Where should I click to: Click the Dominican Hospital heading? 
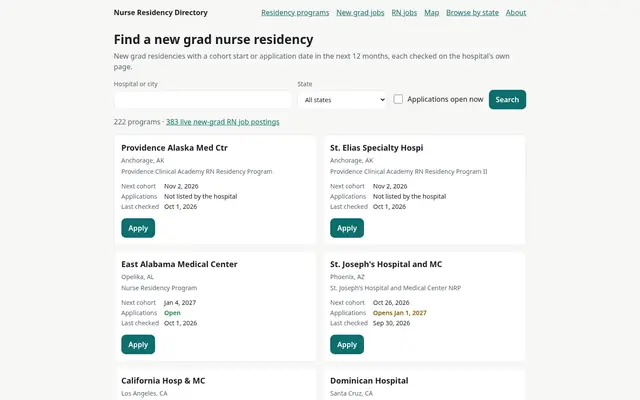pyautogui.click(x=369, y=380)
